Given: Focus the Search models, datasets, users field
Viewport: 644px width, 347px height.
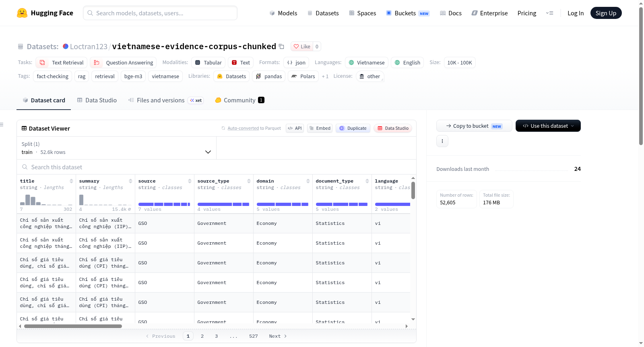Looking at the screenshot, I should click(x=160, y=13).
